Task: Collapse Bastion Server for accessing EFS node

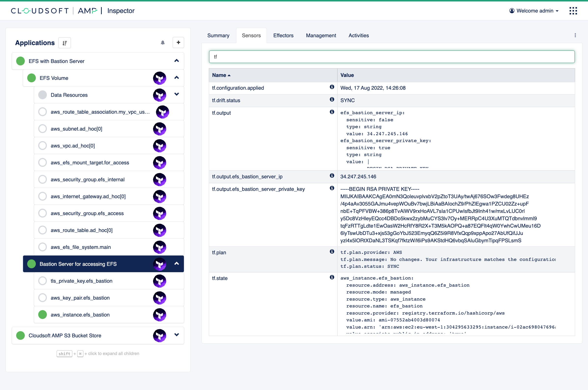Action: [x=177, y=263]
